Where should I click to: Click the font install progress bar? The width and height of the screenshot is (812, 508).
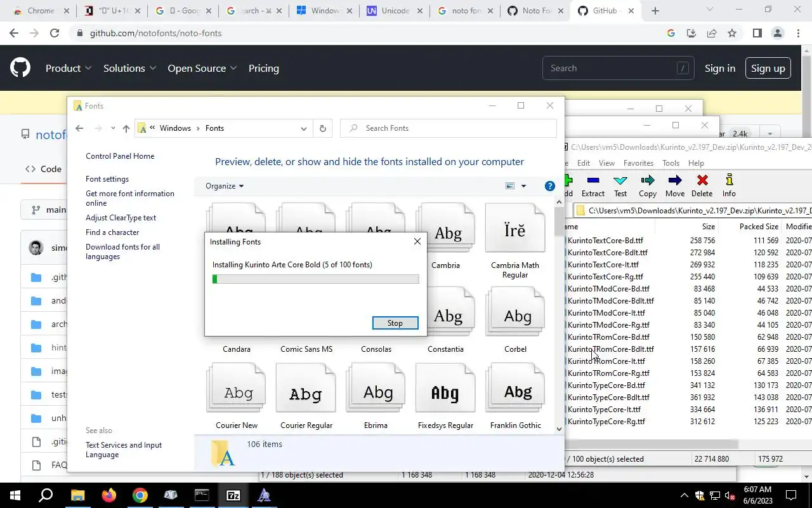tap(315, 279)
